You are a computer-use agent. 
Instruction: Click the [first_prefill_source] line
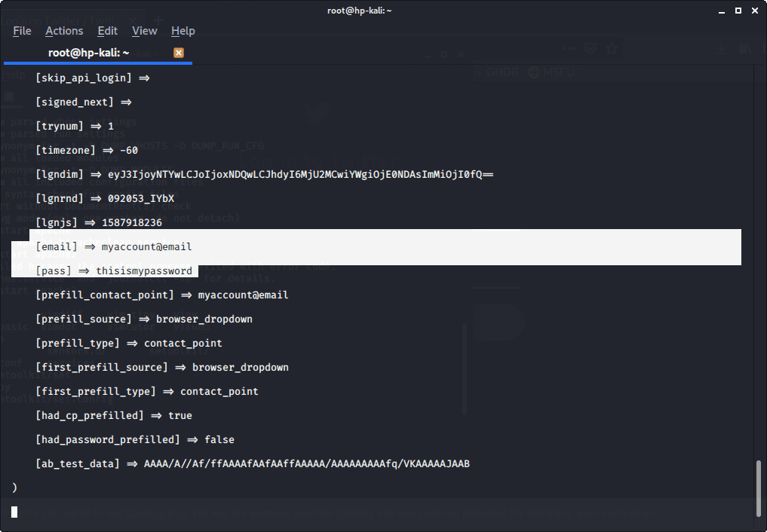pyautogui.click(x=162, y=368)
